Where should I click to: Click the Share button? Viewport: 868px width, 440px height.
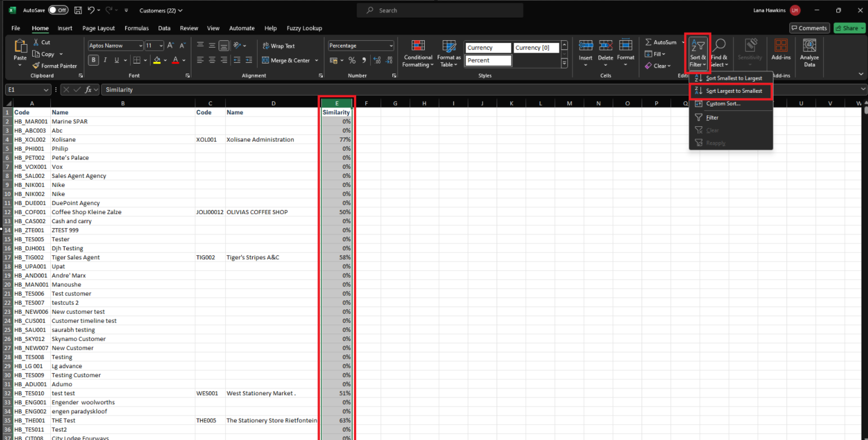(849, 28)
